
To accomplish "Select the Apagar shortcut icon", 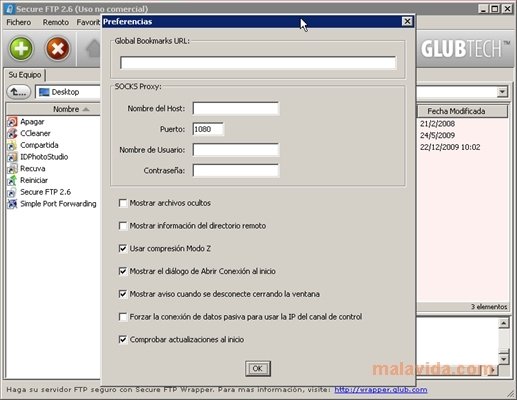I will tap(12, 122).
